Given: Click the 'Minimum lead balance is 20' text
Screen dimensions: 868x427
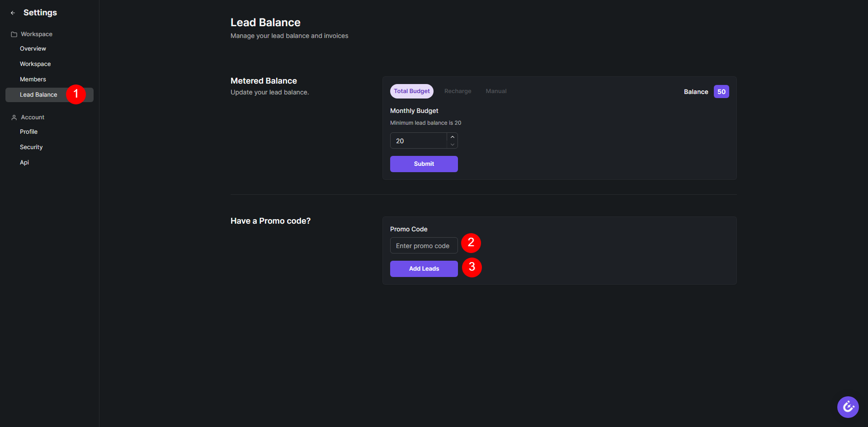Looking at the screenshot, I should pos(426,123).
